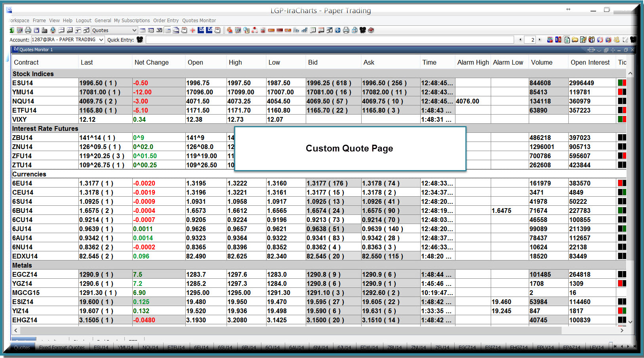Screen dimensions: 644x358
Task: Expand the Account selector dropdown
Action: pyautogui.click(x=68, y=40)
